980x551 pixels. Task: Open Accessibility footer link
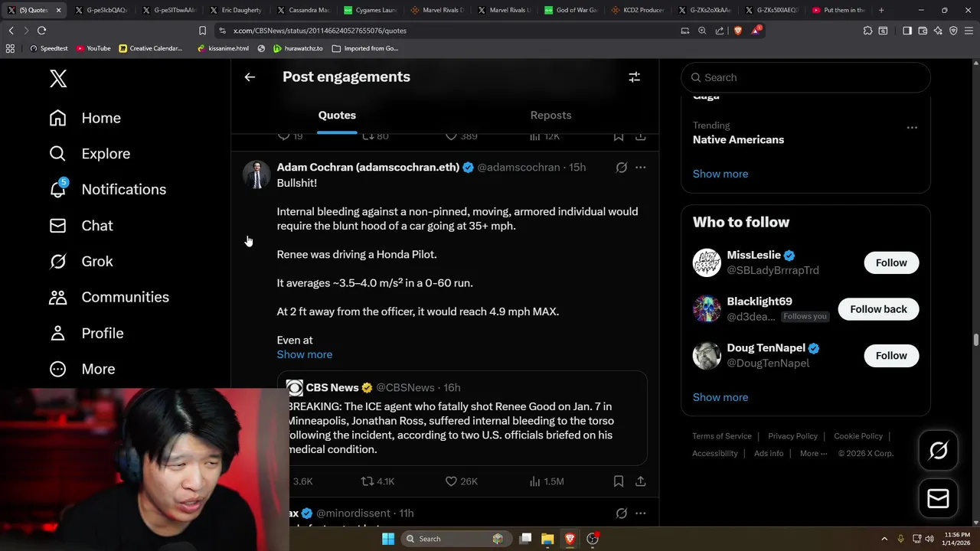tap(715, 454)
